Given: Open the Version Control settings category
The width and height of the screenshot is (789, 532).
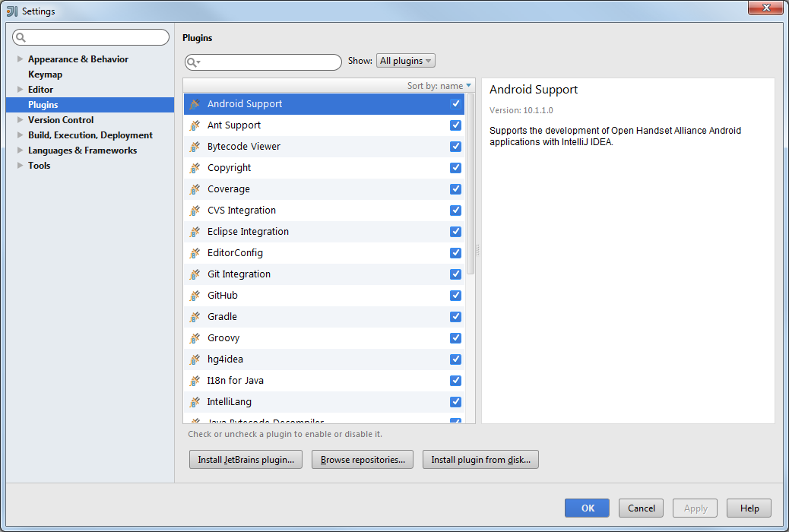Looking at the screenshot, I should click(x=61, y=120).
